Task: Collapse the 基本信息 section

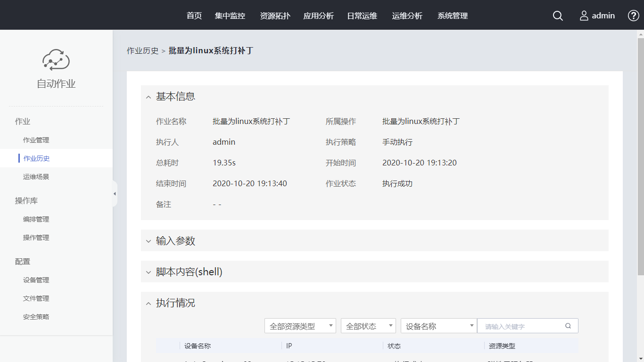Action: coord(149,97)
